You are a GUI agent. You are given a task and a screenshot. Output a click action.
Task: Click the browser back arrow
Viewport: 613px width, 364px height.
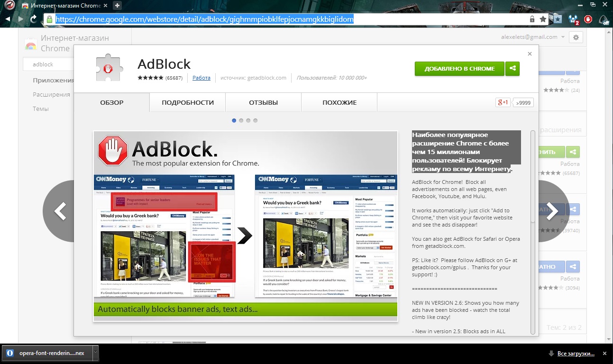[8, 19]
